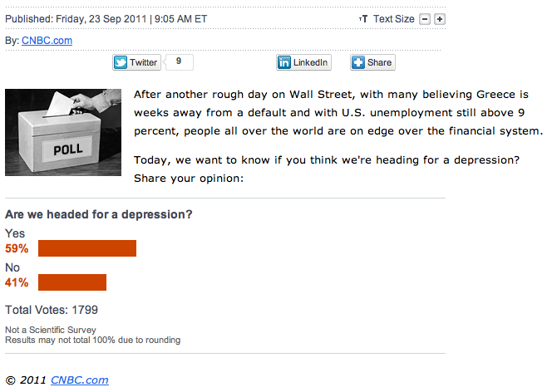Click the published date and time line
This screenshot has width=557, height=392.
point(106,19)
